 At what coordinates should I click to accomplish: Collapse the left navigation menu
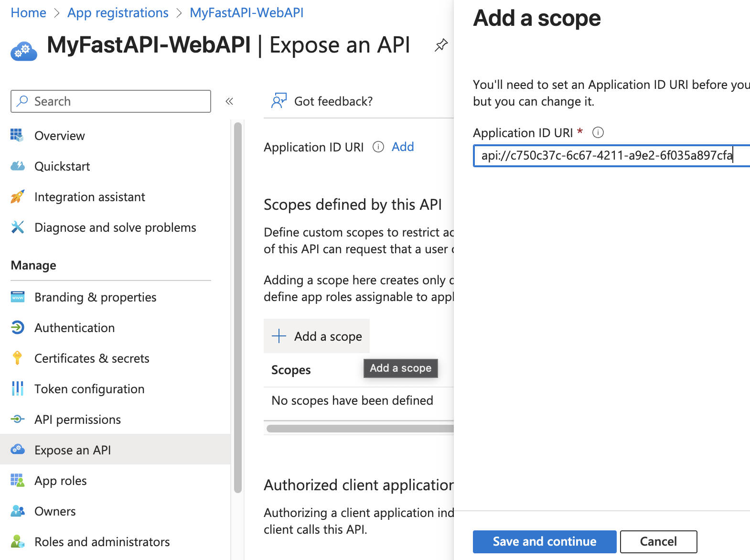[x=229, y=101]
